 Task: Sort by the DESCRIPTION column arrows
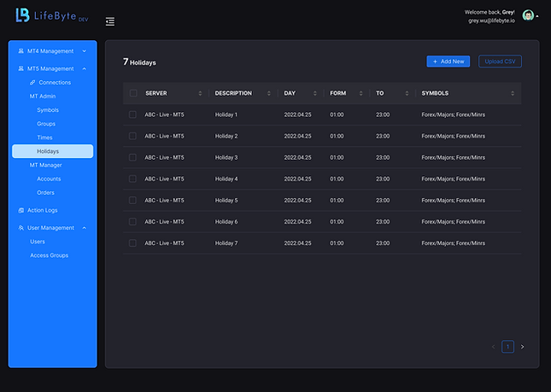click(269, 93)
